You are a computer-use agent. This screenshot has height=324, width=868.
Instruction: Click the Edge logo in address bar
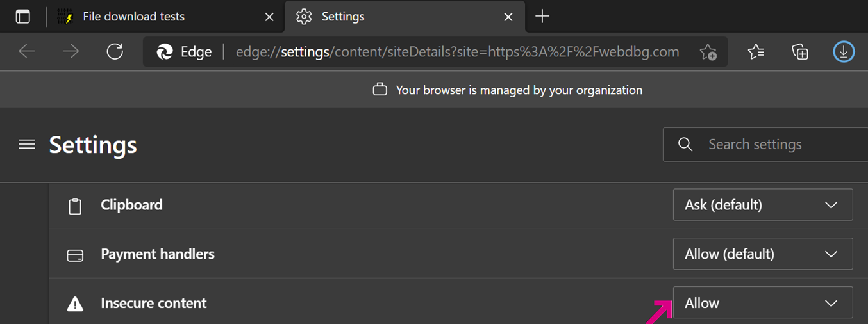pyautogui.click(x=165, y=52)
